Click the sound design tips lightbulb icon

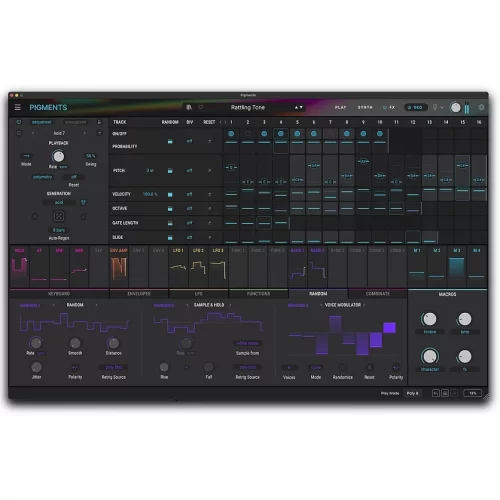(435, 107)
